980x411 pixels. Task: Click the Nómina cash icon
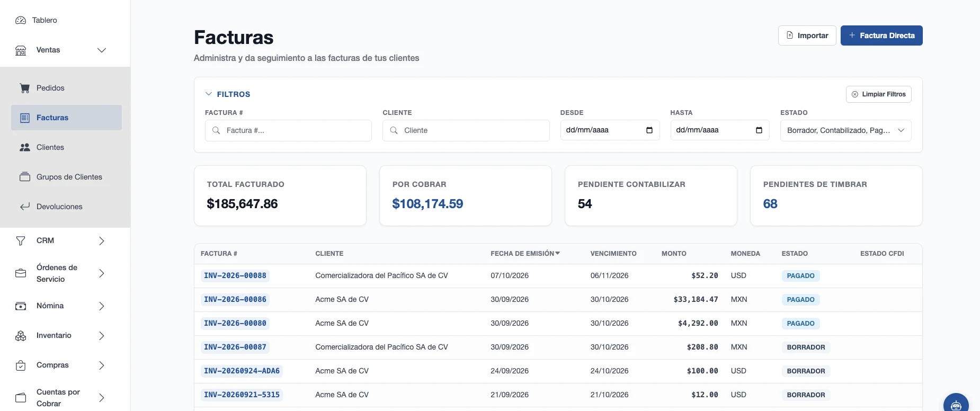[x=21, y=306]
